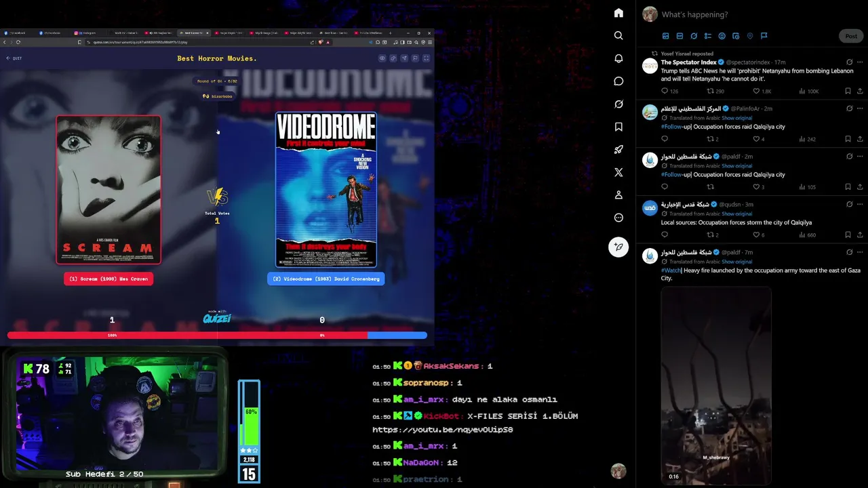Click the flag report icon in quiz header

click(x=415, y=58)
